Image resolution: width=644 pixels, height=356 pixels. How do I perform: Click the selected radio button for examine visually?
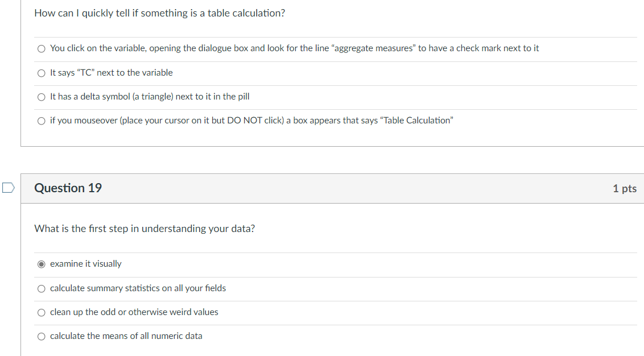(41, 264)
